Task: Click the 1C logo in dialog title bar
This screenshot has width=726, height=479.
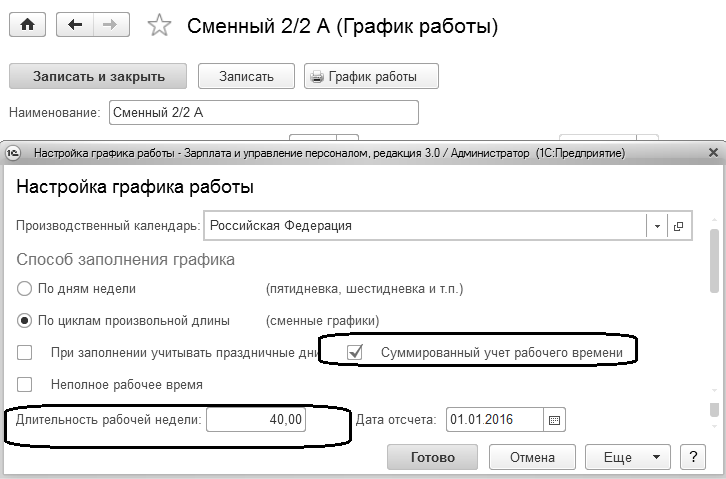Action: tap(13, 153)
